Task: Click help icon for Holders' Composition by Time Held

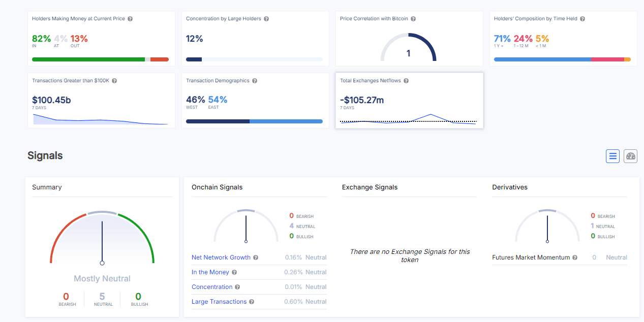Action: pyautogui.click(x=582, y=19)
